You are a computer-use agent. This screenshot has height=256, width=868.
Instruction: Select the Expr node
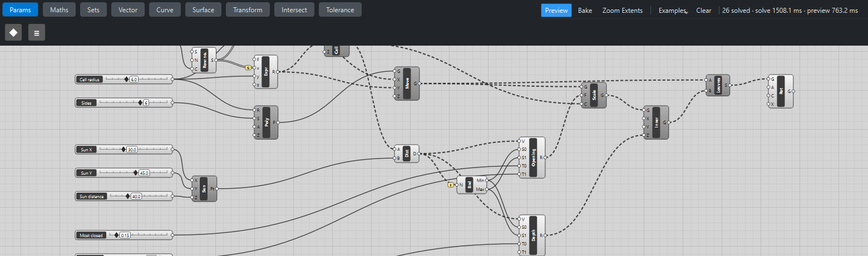click(x=265, y=71)
